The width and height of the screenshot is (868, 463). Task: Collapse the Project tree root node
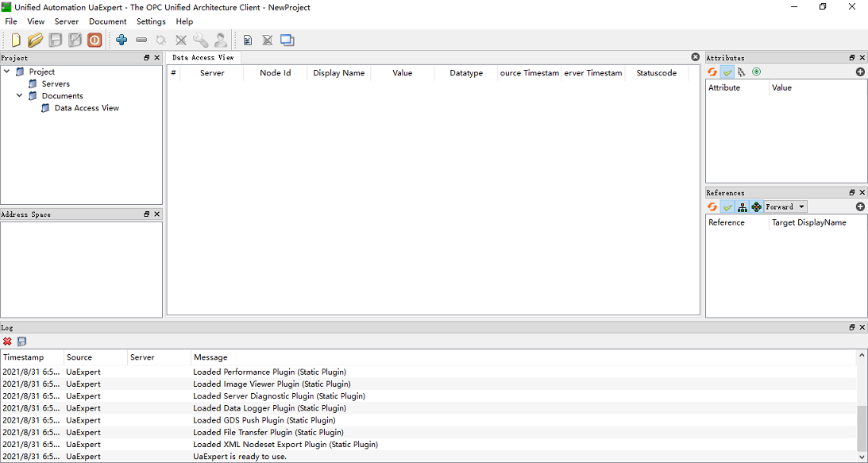click(7, 71)
